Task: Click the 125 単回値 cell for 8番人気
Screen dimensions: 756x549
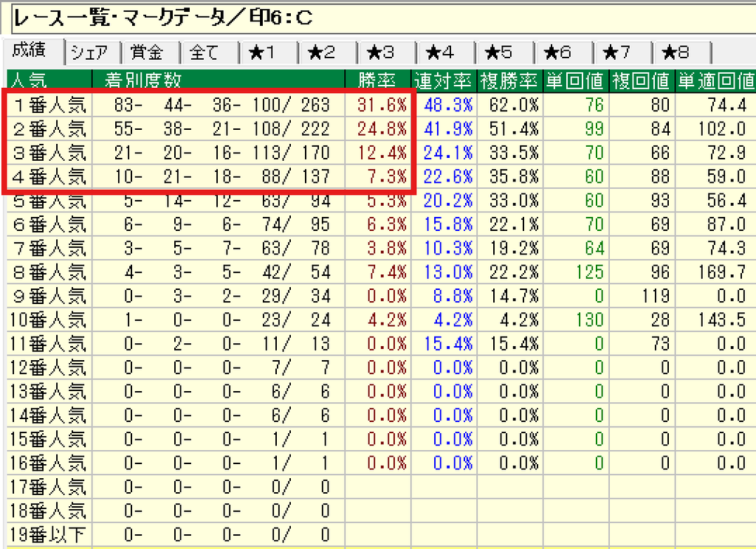Action: (x=576, y=272)
